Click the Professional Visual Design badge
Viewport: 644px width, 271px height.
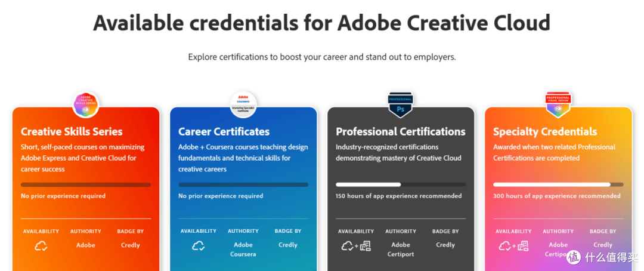pos(558,104)
